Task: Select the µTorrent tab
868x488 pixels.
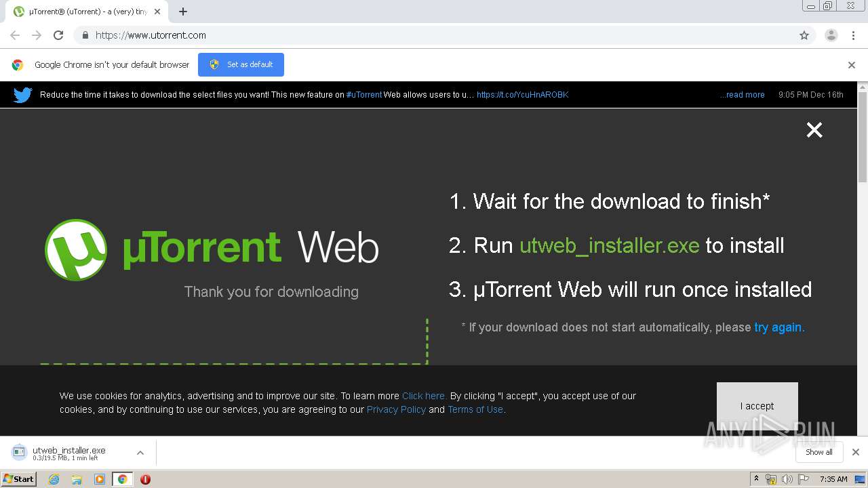Action: coord(87,12)
